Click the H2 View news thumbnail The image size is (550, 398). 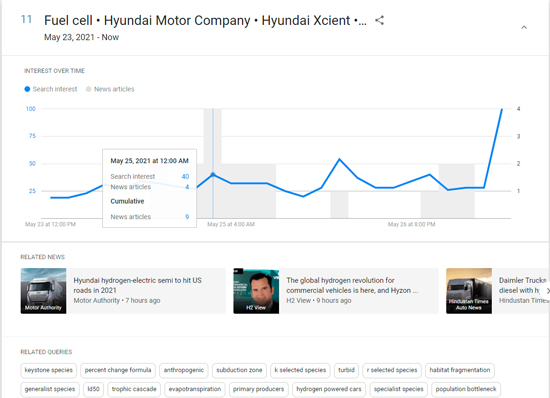(x=256, y=291)
